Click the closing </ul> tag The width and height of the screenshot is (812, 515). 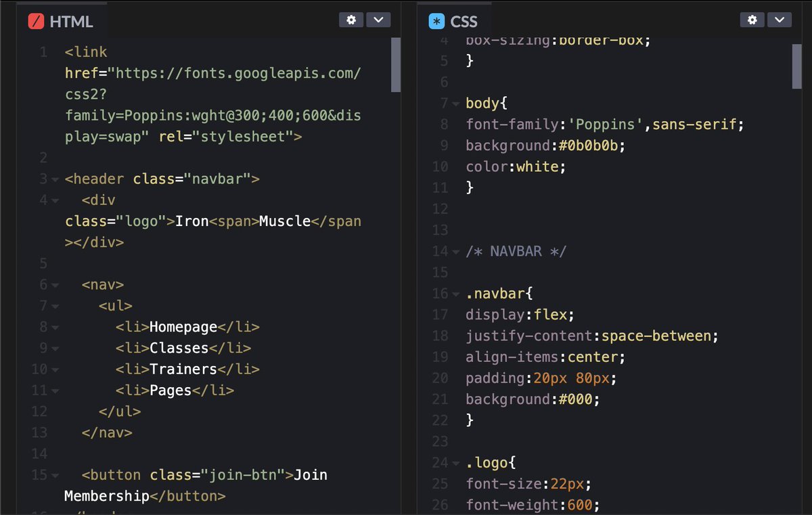pyautogui.click(x=120, y=411)
